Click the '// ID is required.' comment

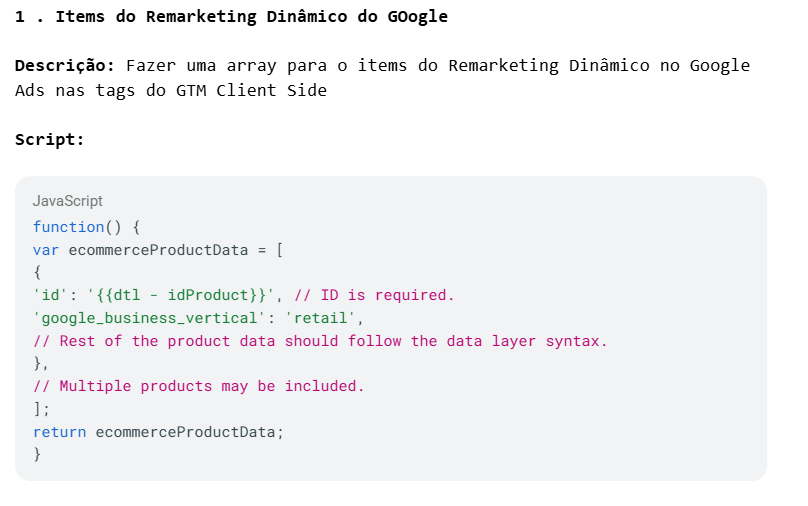[x=374, y=295]
